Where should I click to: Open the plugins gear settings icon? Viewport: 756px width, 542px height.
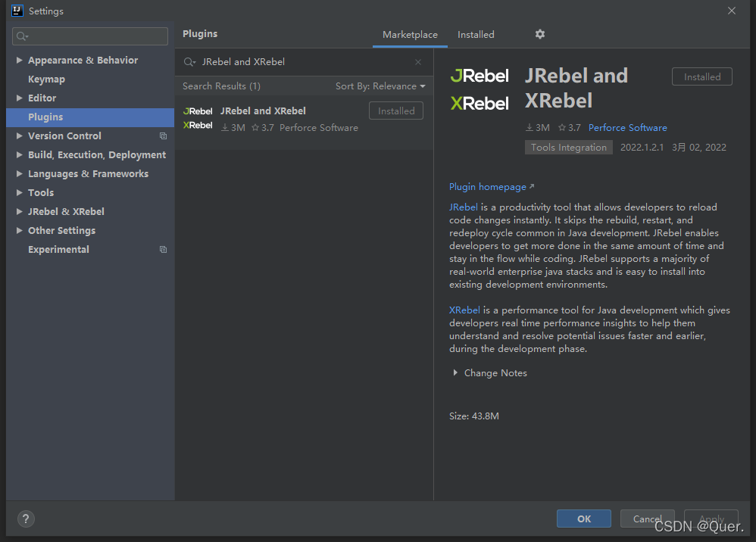(539, 34)
